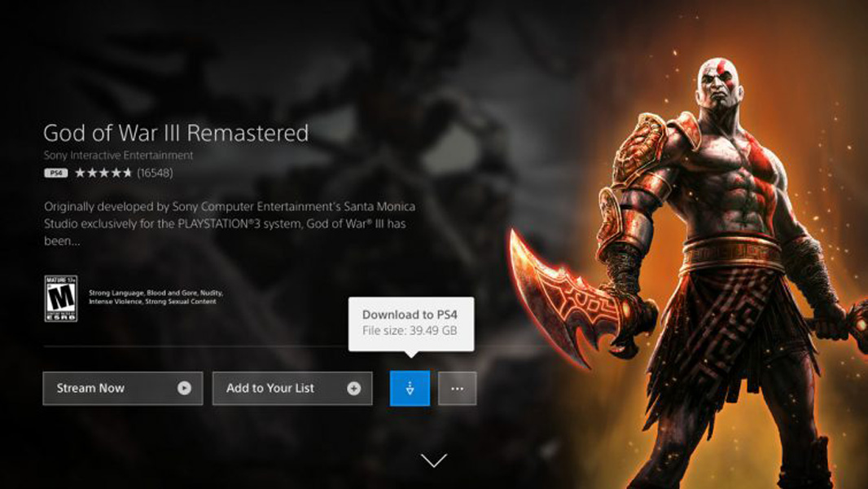
Task: Click the PS4 platform badge
Action: (56, 173)
